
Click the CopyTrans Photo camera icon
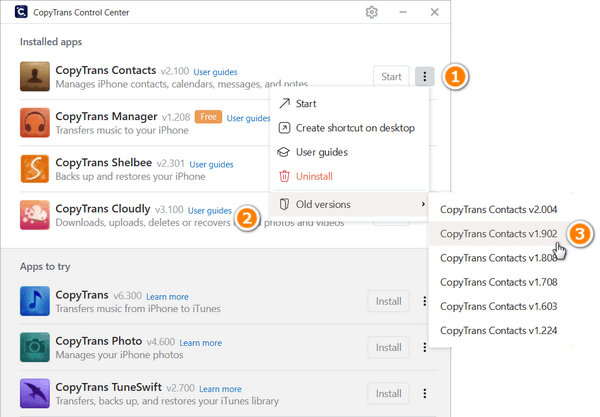(x=35, y=347)
